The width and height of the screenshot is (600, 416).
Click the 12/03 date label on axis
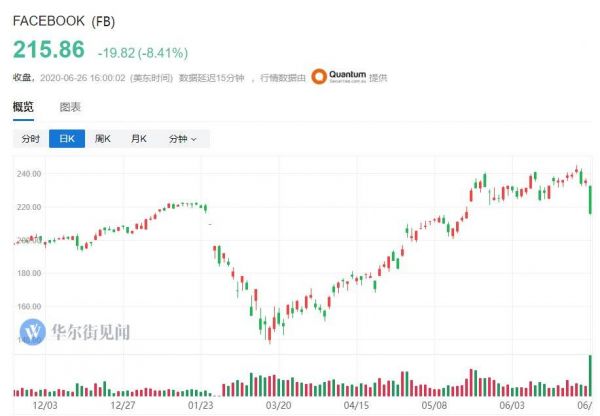coord(44,406)
